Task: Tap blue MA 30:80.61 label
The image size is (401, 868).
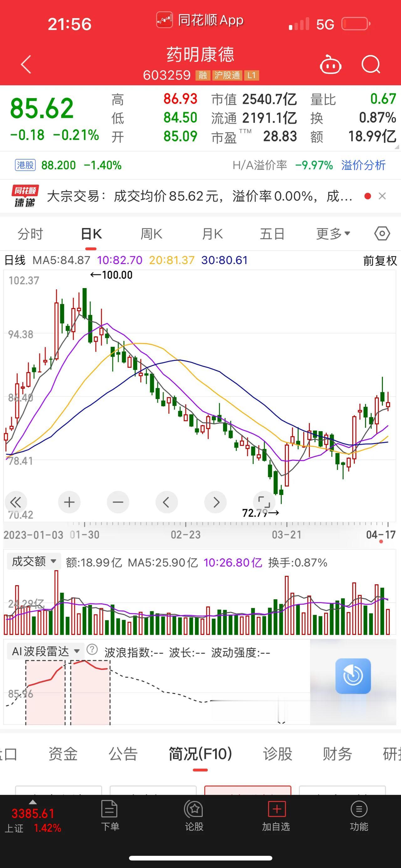Action: click(x=224, y=260)
